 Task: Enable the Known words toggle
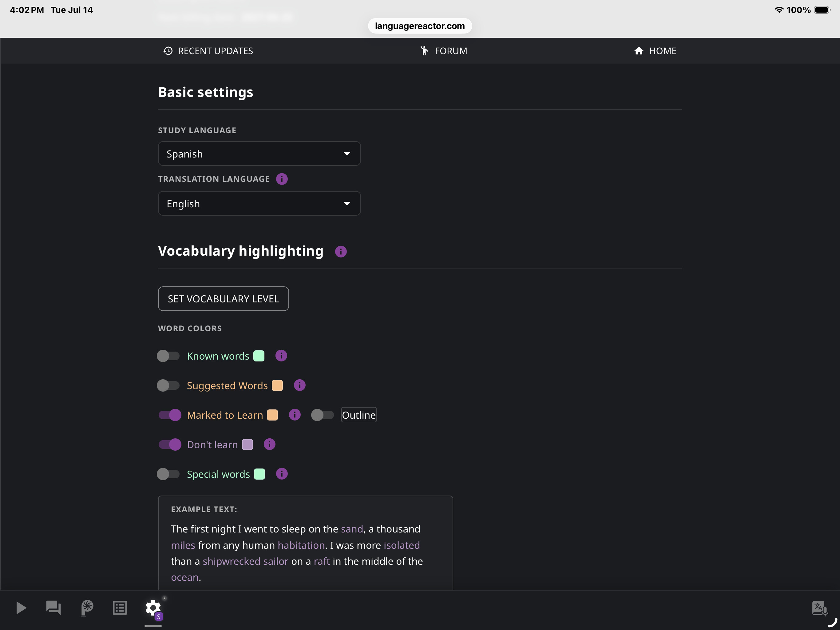click(x=168, y=356)
